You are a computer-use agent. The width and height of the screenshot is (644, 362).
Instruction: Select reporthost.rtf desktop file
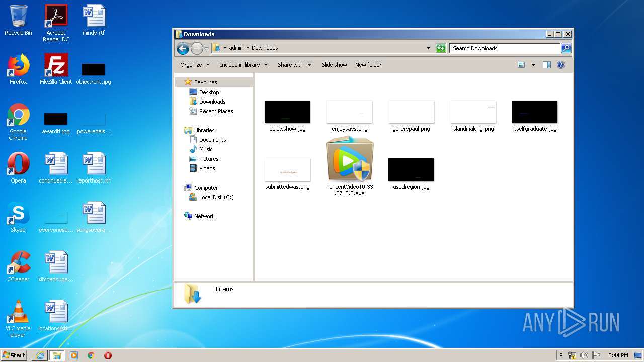pos(94,168)
